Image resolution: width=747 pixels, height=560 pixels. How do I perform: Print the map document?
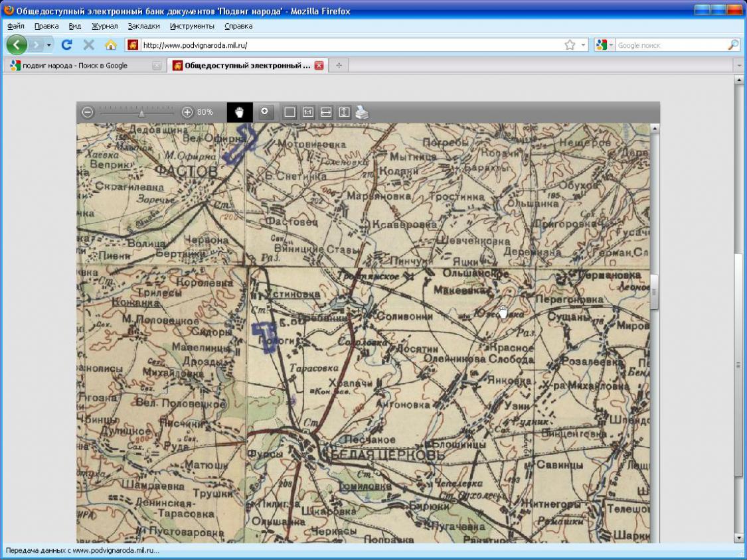coord(361,112)
